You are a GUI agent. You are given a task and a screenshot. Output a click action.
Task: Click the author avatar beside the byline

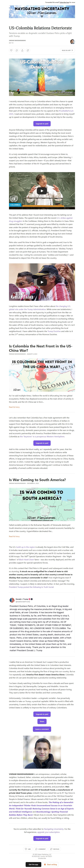[72, 41]
